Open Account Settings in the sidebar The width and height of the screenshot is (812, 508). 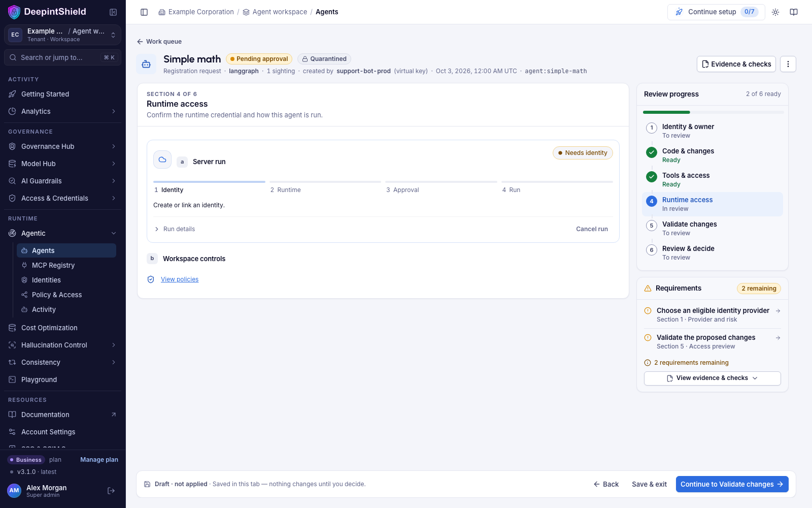click(62, 432)
